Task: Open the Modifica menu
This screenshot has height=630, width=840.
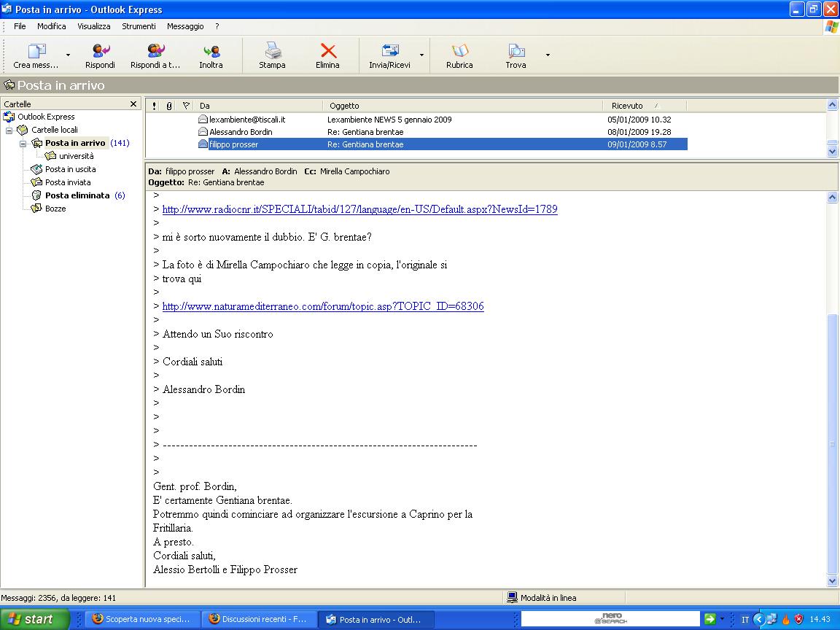Action: [52, 26]
